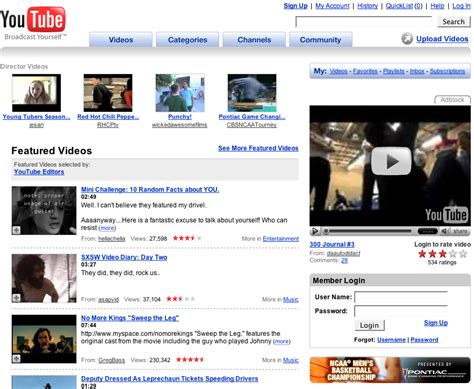The height and width of the screenshot is (389, 474).
Task: Click the star rating of Mini Challenge video
Action: [187, 238]
